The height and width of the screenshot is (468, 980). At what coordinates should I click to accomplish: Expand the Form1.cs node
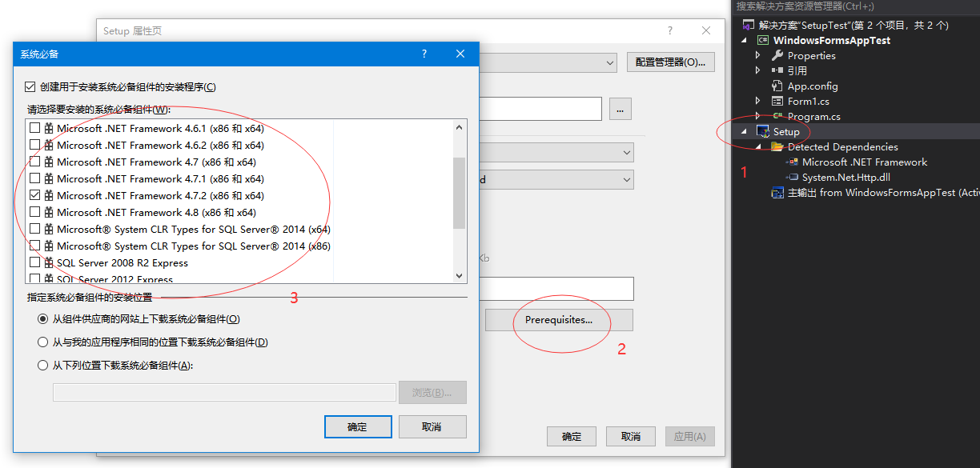pyautogui.click(x=758, y=101)
